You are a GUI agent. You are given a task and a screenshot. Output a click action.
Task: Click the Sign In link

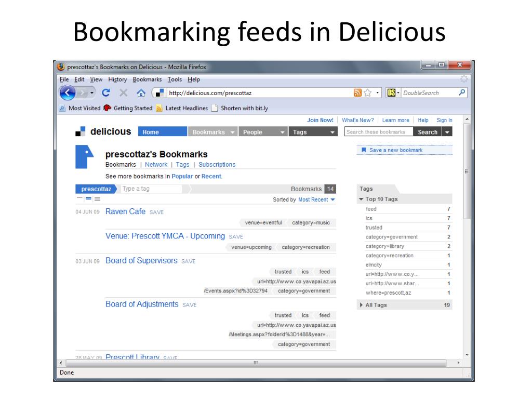[444, 120]
